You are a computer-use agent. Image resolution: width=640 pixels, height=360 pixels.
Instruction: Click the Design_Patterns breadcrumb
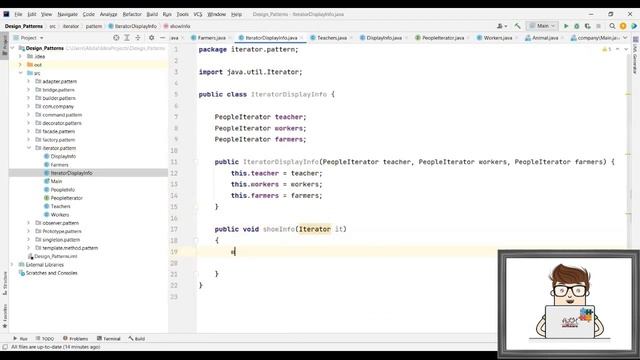pos(24,26)
